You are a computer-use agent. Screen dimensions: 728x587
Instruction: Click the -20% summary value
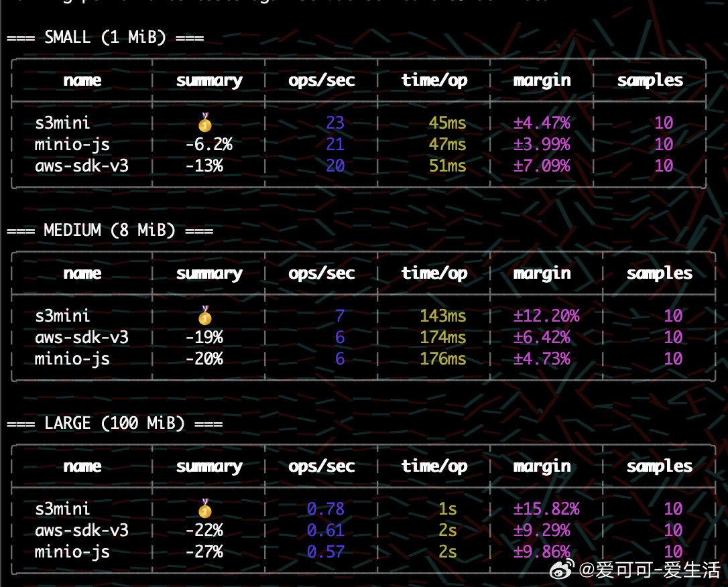pyautogui.click(x=204, y=358)
